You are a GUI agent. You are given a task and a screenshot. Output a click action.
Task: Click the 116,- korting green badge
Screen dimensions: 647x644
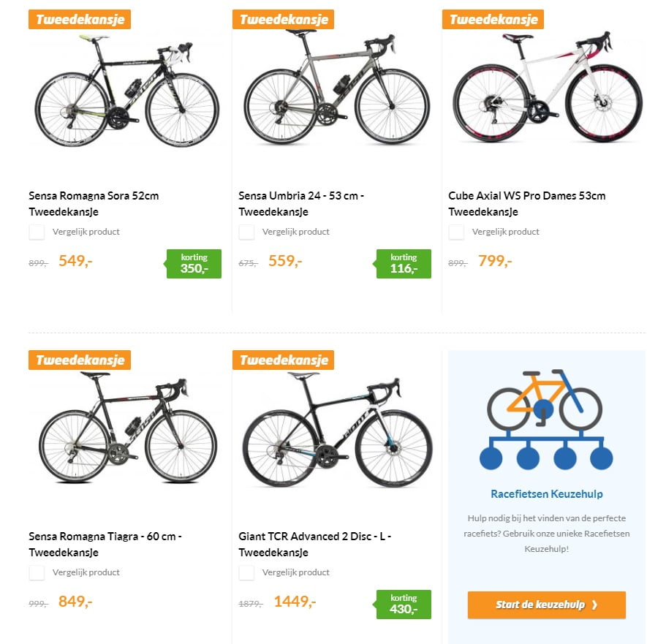click(404, 263)
